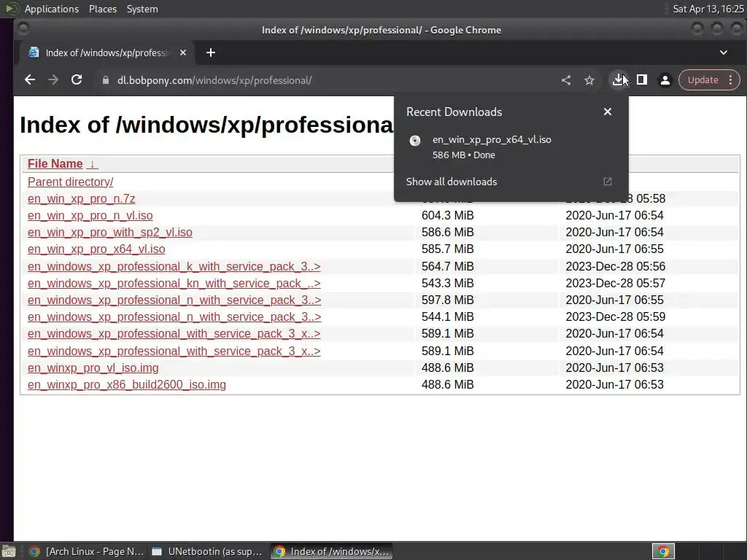Download en_win_xp_pro_x64_vl.iso link in list
The image size is (747, 560).
click(96, 249)
